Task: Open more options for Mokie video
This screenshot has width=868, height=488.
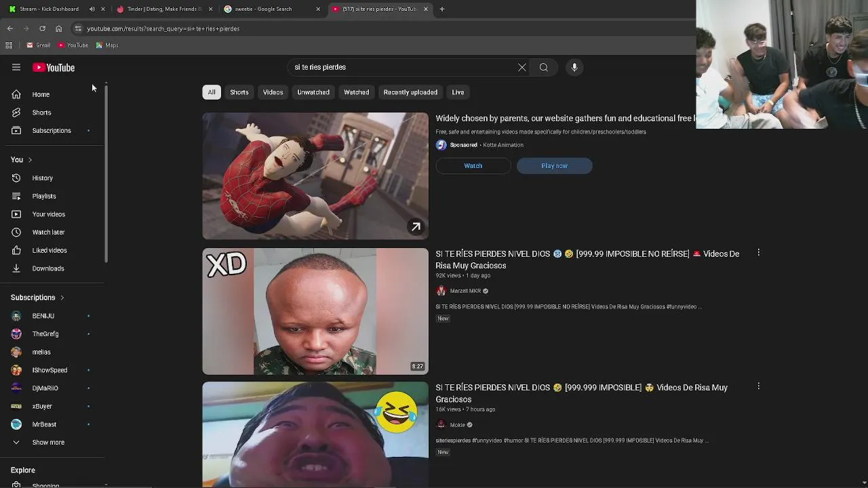Action: pos(759,386)
